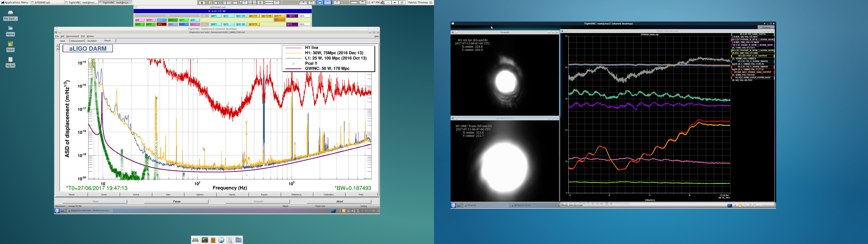Open the Help menu in Diagnostics tools
Viewport: 868px width, 244px height.
point(376,36)
